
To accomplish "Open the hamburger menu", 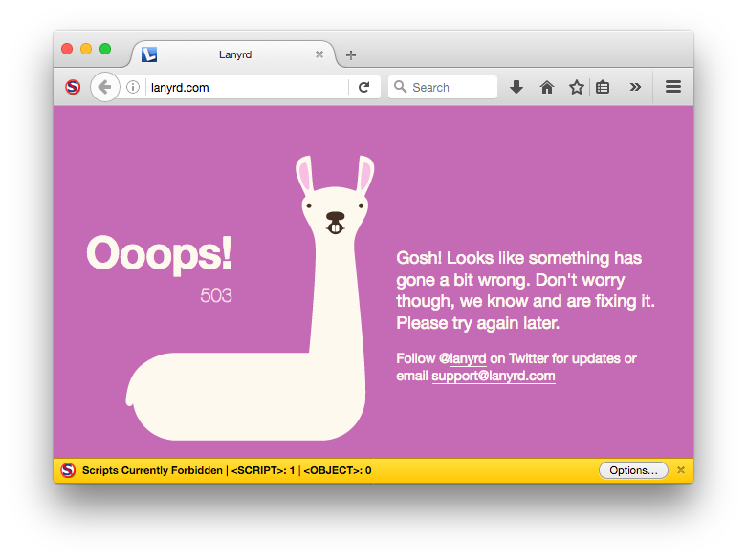I will tap(673, 87).
